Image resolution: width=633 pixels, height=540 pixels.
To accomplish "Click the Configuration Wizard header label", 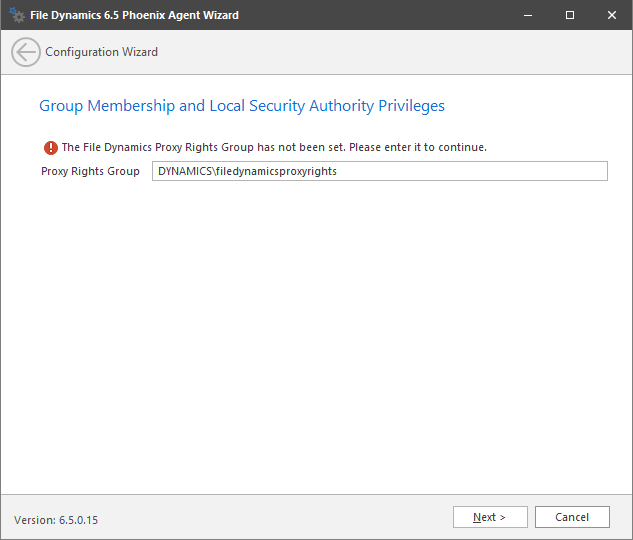I will [x=101, y=52].
